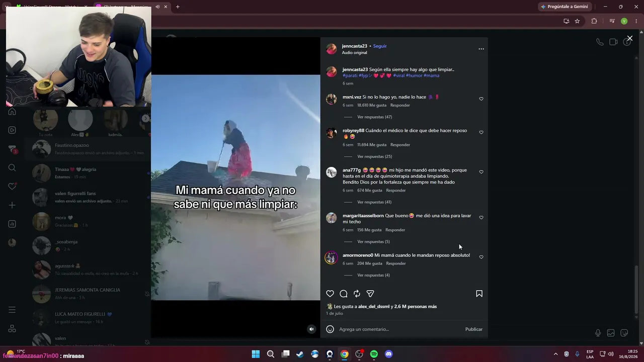Viewport: 644px width, 362px height.
Task: Open Reels from the Instagram sidebar
Action: click(12, 130)
